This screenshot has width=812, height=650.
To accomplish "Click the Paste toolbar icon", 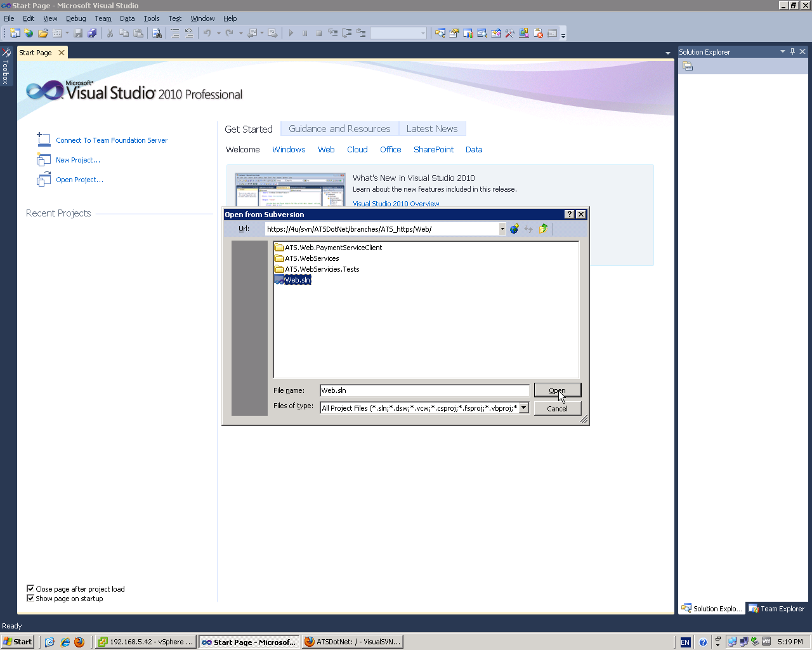I will pos(138,33).
